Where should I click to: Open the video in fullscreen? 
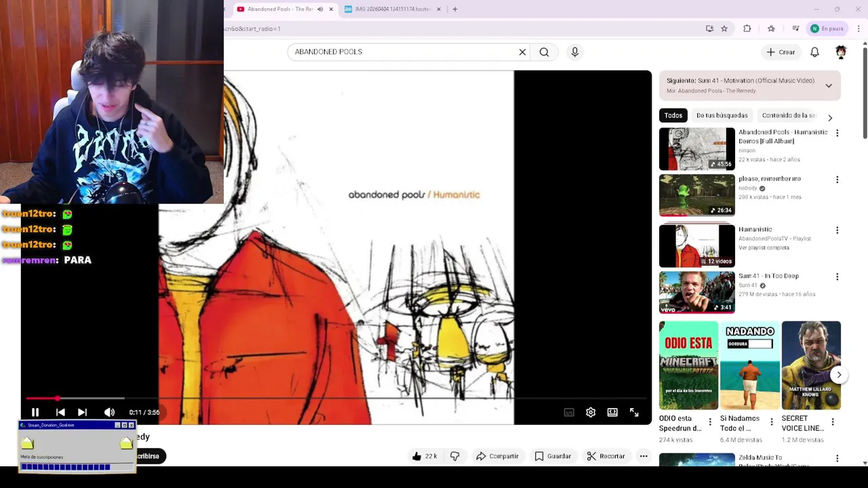point(634,412)
